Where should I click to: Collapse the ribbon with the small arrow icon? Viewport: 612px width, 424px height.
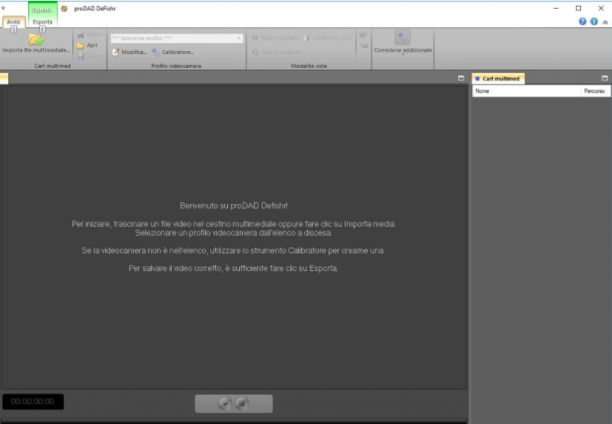(605, 22)
